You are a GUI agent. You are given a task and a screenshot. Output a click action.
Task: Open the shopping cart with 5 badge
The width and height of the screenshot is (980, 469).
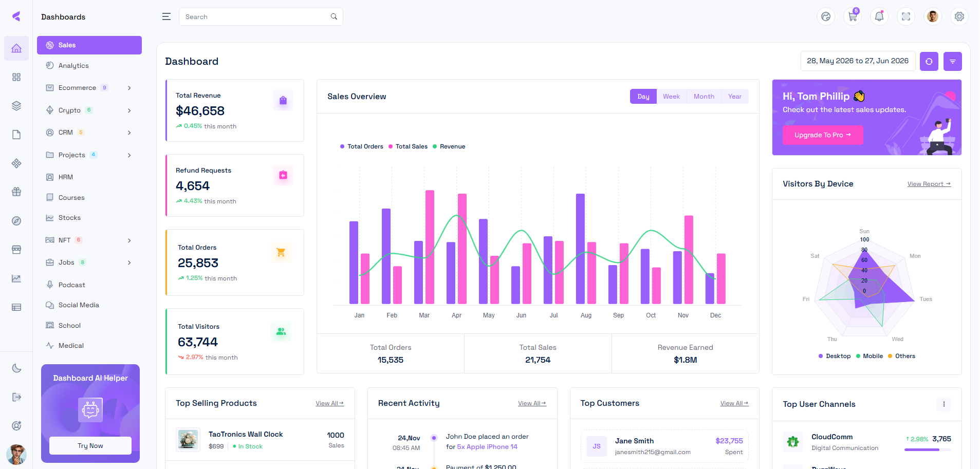pyautogui.click(x=853, y=16)
